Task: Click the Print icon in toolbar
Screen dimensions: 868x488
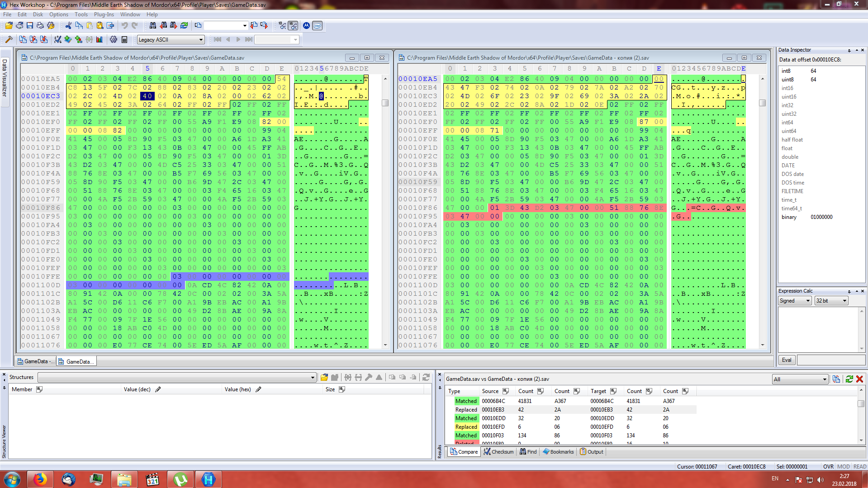Action: coord(40,26)
